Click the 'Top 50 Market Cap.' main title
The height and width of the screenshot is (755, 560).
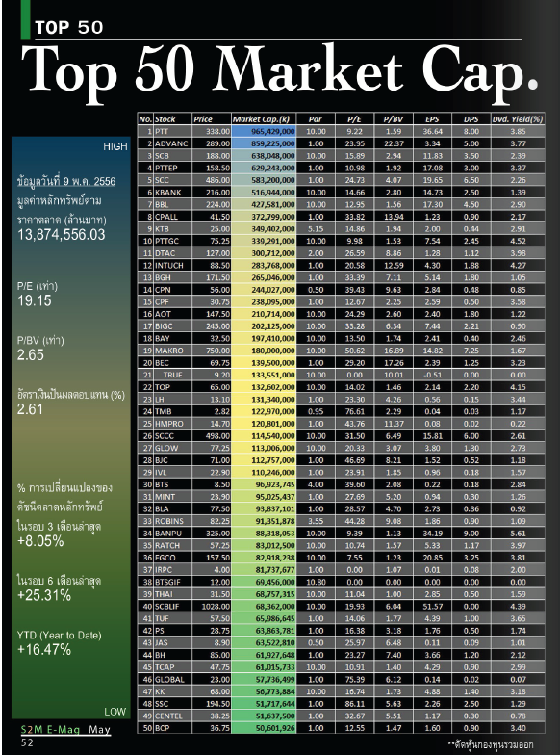point(279,72)
